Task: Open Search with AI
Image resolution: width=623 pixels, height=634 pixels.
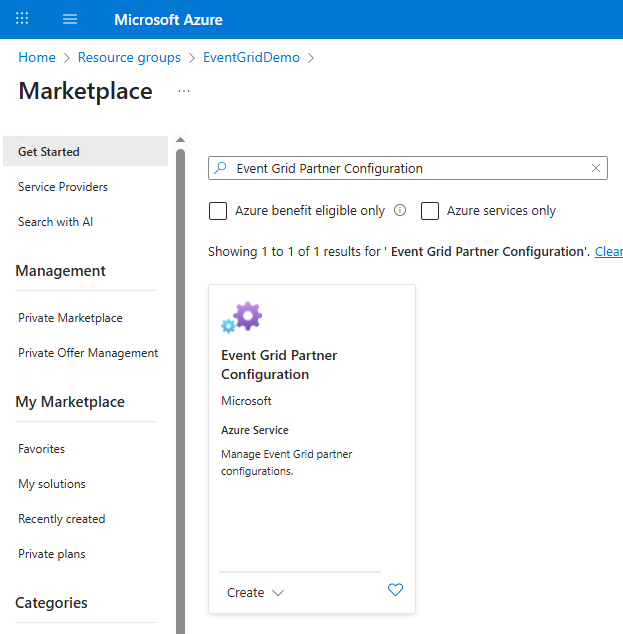Action: pos(55,222)
